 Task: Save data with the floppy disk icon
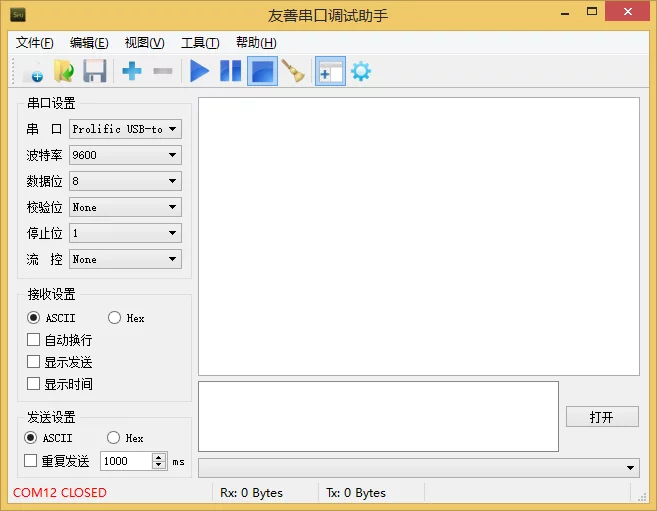click(95, 72)
